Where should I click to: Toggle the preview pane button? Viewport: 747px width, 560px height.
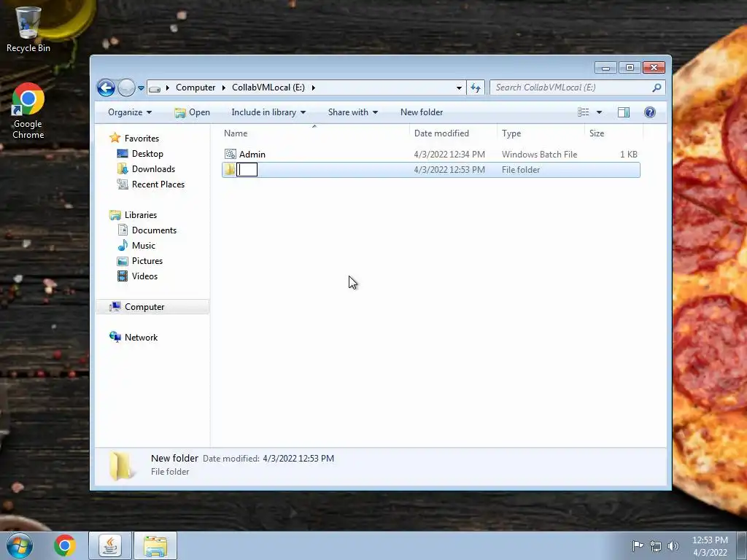(x=624, y=112)
